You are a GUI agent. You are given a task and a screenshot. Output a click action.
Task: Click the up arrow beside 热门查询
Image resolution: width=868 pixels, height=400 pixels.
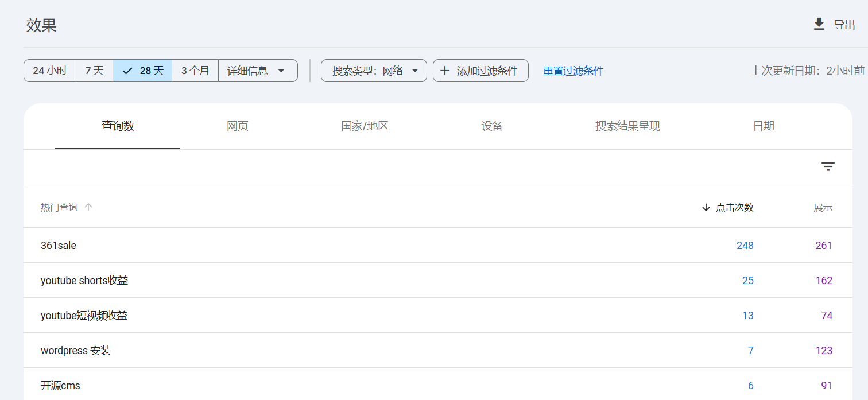[88, 208]
